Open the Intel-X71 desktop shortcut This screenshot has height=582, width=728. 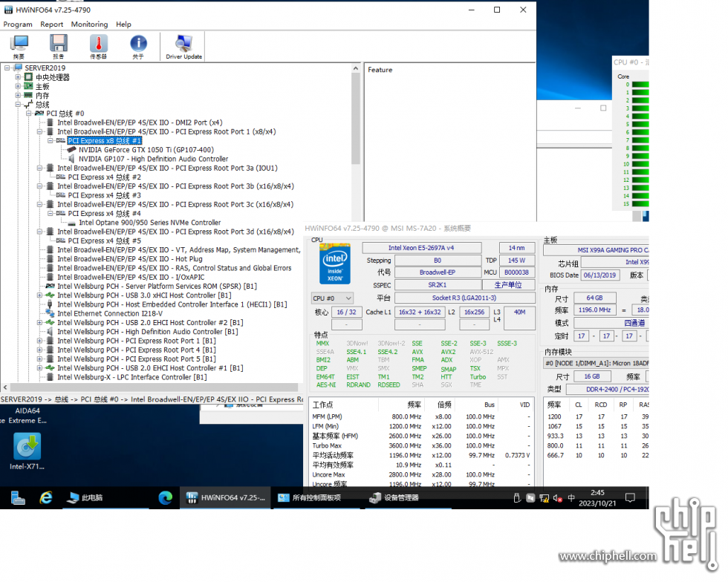coord(27,451)
